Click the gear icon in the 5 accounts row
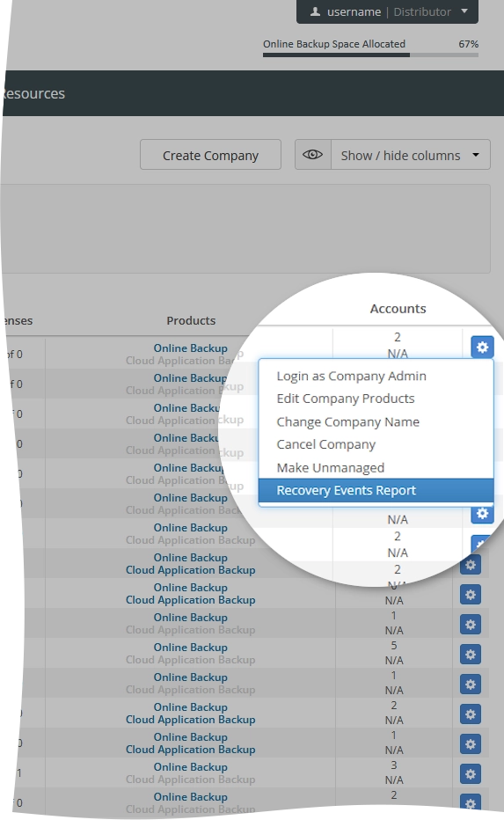 click(x=471, y=655)
